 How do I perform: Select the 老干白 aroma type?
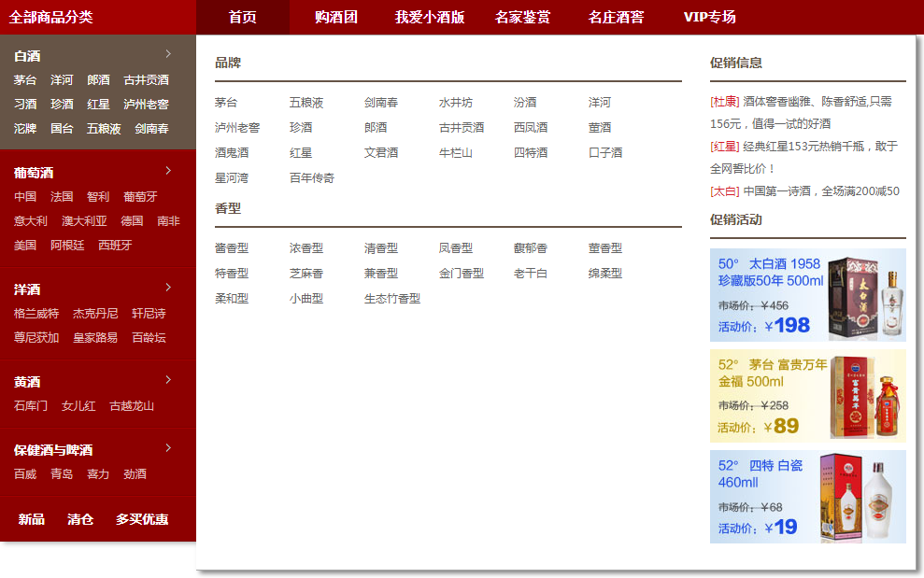531,274
